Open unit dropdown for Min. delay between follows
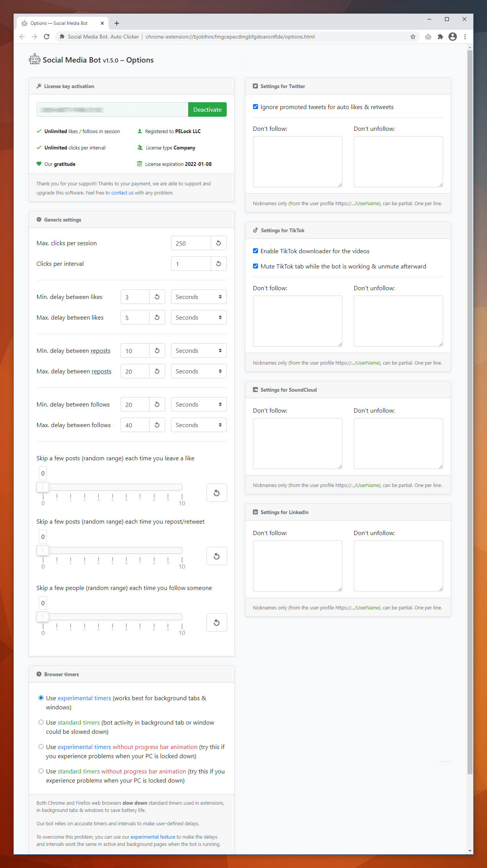 [198, 404]
